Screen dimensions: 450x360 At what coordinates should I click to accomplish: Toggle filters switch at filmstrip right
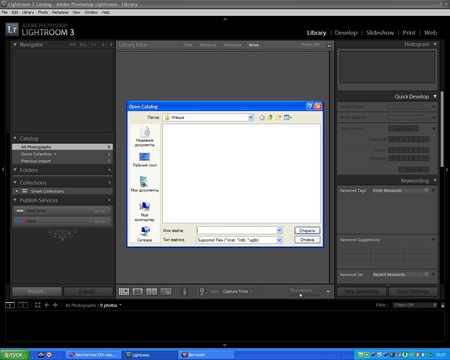point(443,305)
